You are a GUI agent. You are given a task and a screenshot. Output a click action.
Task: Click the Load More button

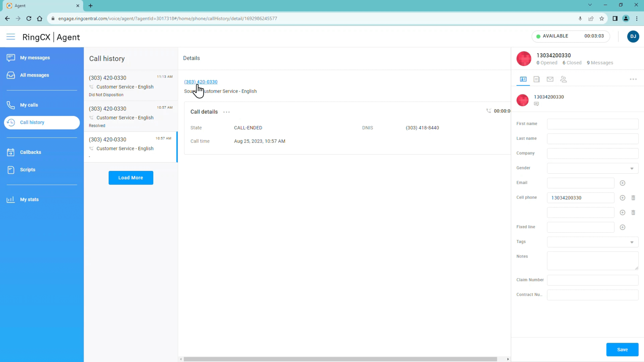click(131, 178)
